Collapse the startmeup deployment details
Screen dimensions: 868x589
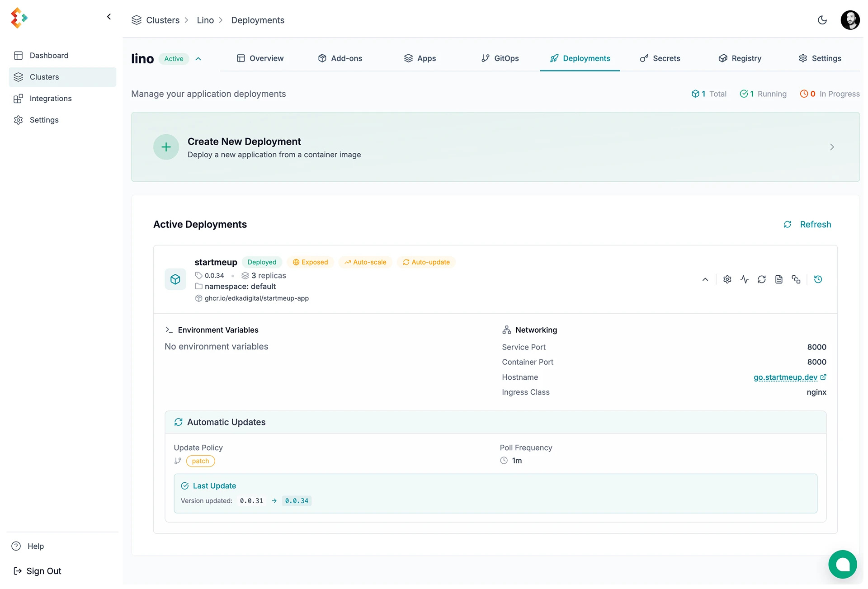coord(705,279)
